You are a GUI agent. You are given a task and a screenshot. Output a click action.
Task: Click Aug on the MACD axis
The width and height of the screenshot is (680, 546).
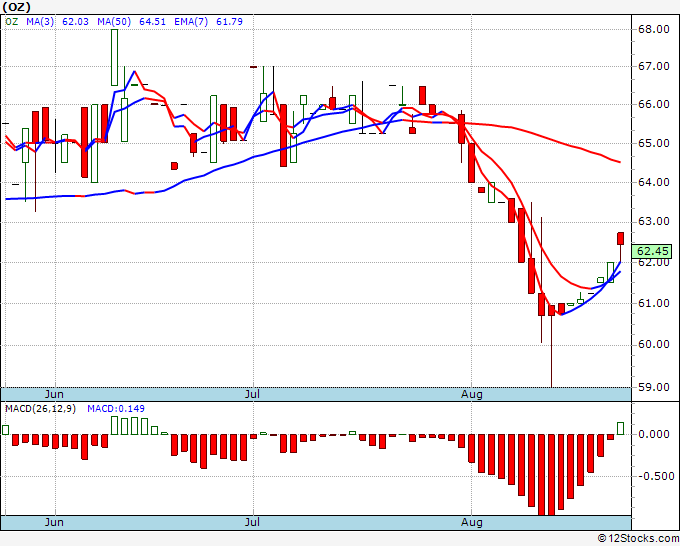[x=471, y=522]
